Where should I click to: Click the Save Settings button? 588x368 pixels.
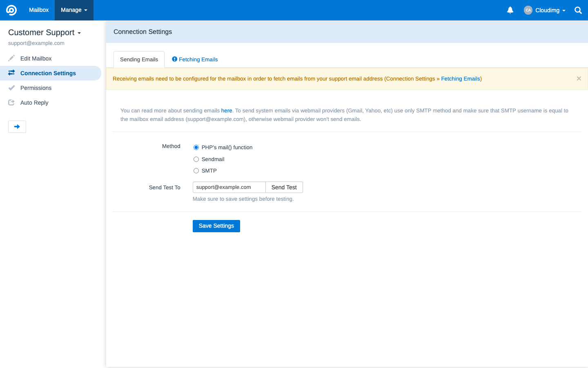click(x=216, y=226)
